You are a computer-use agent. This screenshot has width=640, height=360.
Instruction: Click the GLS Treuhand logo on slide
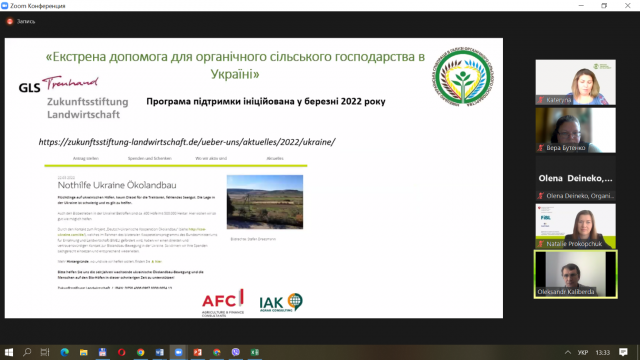click(58, 84)
